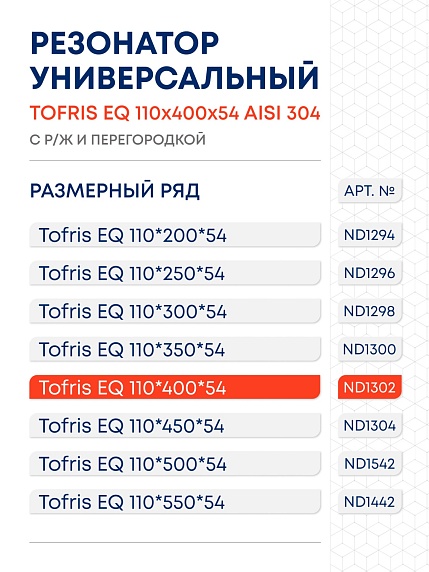Click the orange ND1302 article badge

370,387
